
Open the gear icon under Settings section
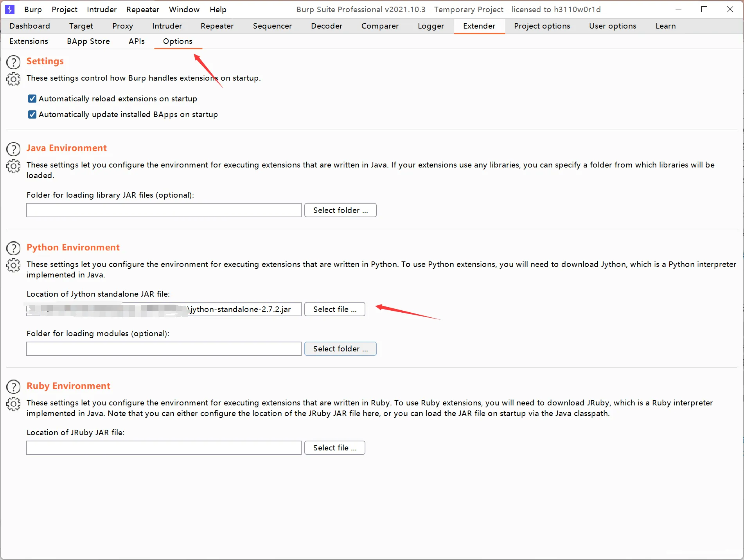point(13,79)
